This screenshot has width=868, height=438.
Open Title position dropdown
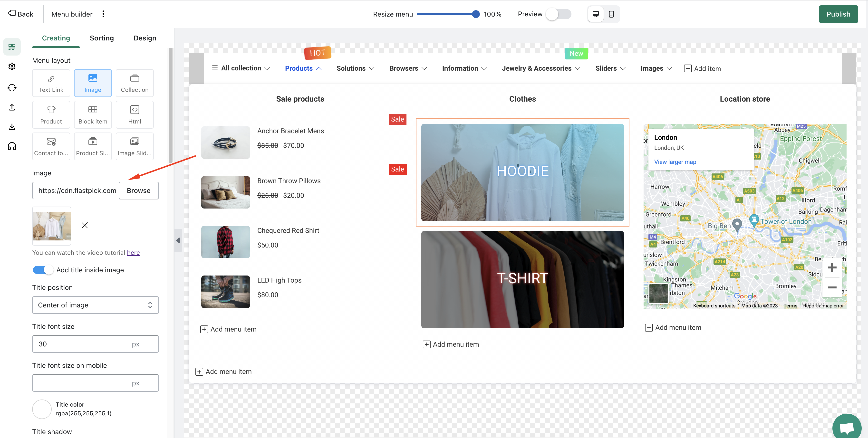pos(95,305)
